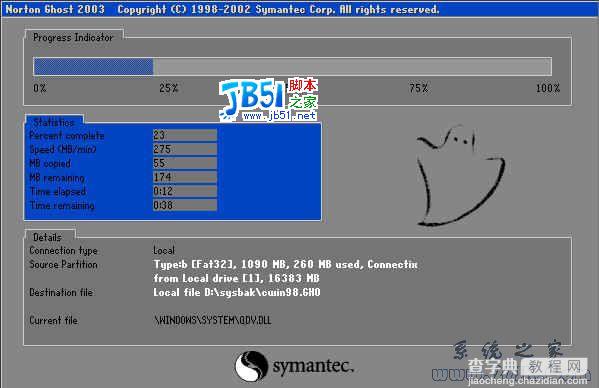Click the Connection type label
This screenshot has width=599, height=388.
[63, 251]
